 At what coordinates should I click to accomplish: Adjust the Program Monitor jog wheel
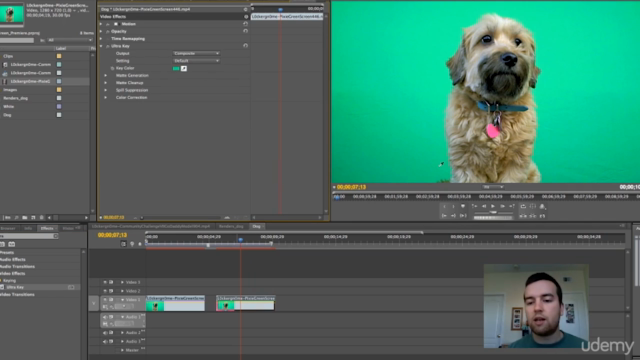click(493, 218)
